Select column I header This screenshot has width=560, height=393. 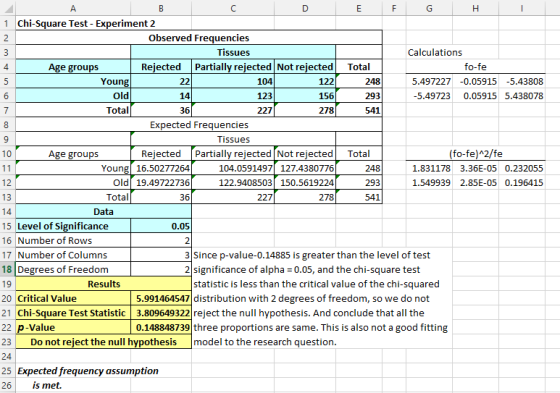click(x=522, y=8)
